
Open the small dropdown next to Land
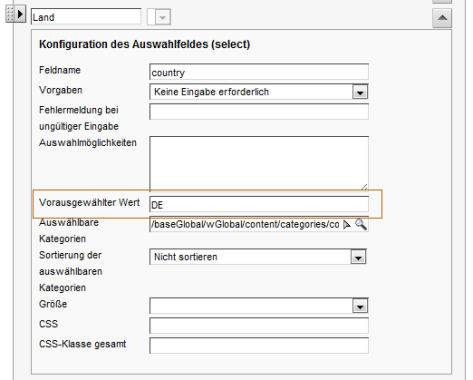(163, 17)
